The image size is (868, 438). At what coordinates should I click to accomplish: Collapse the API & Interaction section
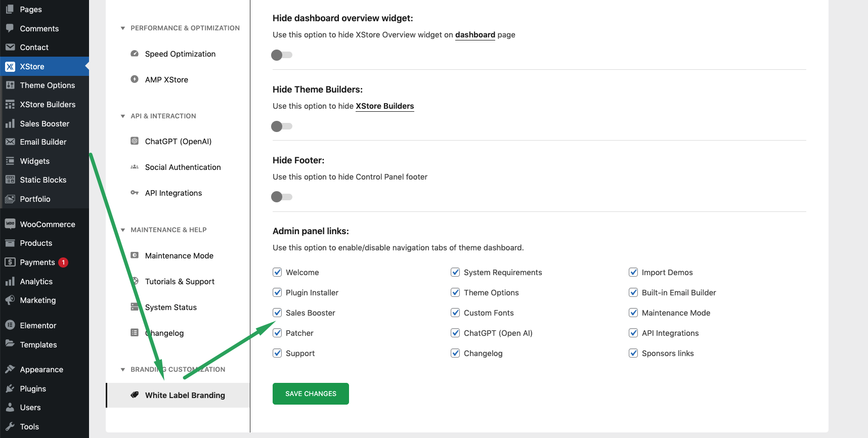(122, 116)
